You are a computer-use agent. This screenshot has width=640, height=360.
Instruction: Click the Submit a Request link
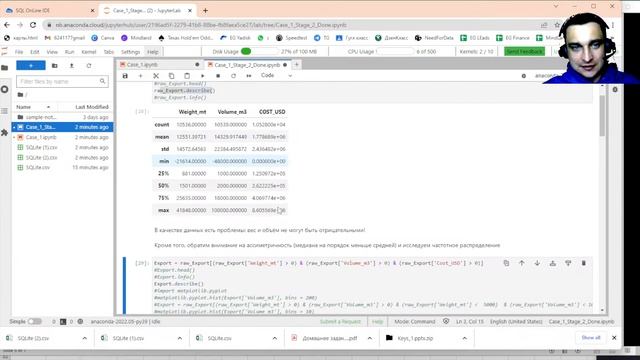coord(340,322)
